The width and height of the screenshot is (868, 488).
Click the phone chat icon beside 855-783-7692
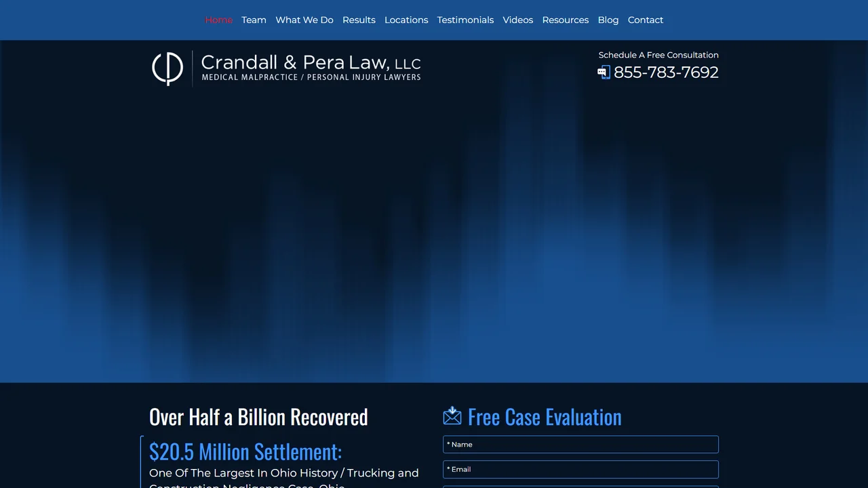coord(604,73)
